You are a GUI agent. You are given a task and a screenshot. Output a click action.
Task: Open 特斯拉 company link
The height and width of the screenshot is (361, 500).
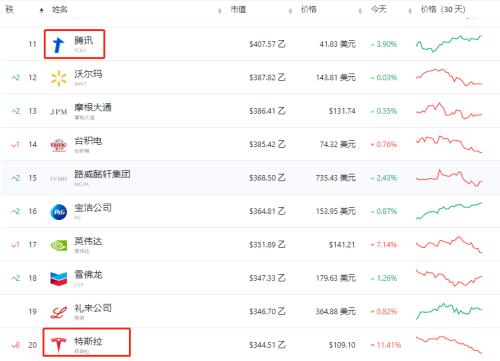tap(88, 341)
